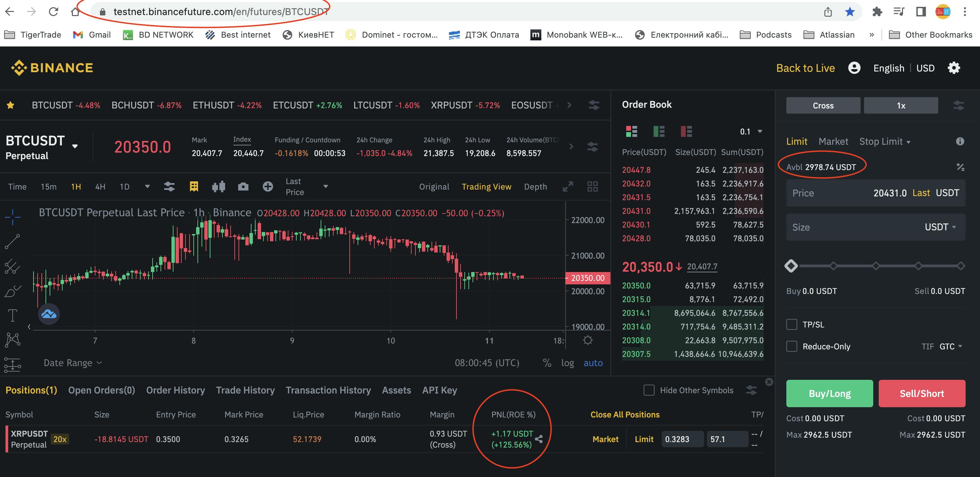Open chart indicators candlestick icon
Viewport: 980px width, 477px height.
click(x=218, y=186)
